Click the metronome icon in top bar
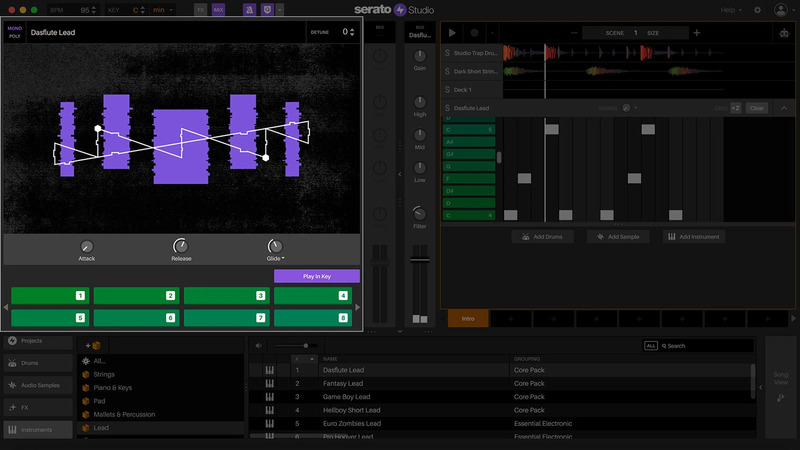 [x=249, y=10]
